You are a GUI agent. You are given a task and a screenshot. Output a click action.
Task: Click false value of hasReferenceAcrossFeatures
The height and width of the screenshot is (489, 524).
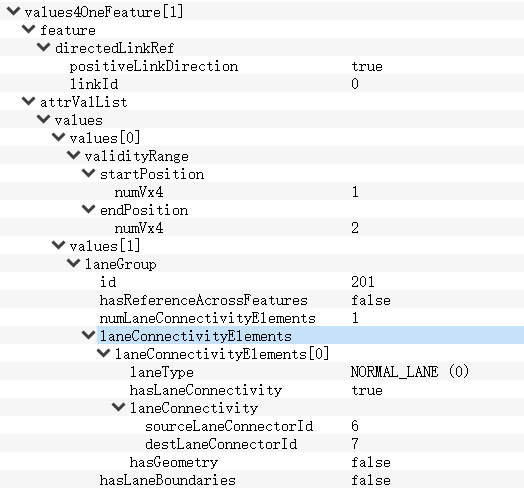click(371, 299)
